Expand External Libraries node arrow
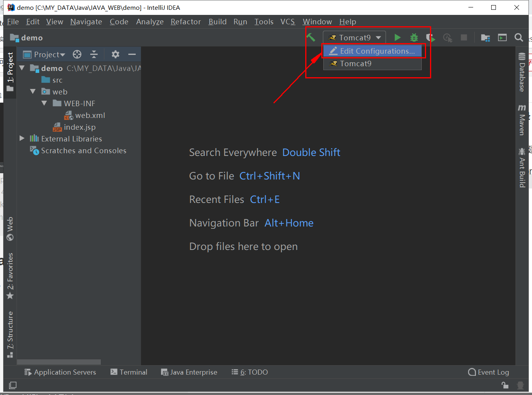Viewport: 532px width, 395px height. pos(22,139)
